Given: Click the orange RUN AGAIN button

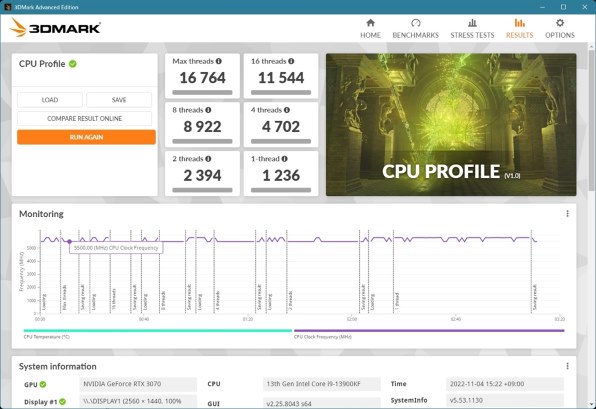Looking at the screenshot, I should (x=86, y=137).
